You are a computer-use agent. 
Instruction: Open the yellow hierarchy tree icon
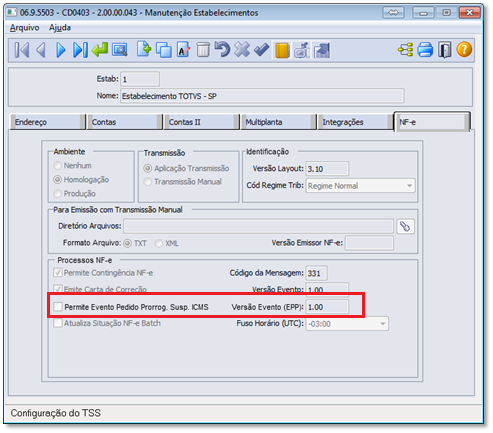[406, 50]
